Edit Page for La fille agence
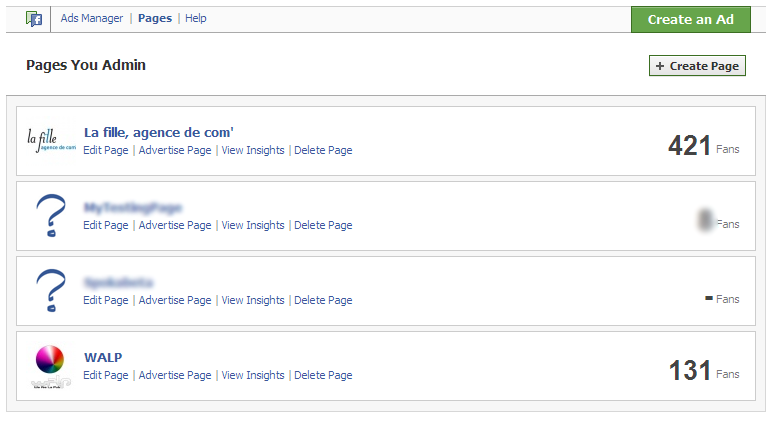The width and height of the screenshot is (775, 422). tap(106, 150)
